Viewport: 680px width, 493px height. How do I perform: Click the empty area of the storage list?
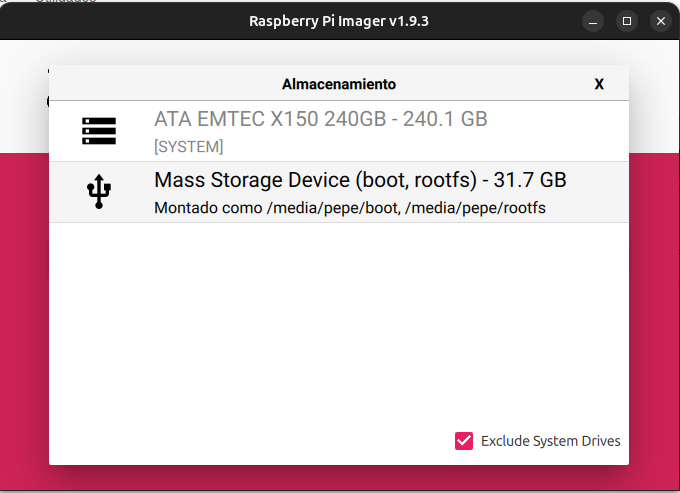(x=339, y=320)
